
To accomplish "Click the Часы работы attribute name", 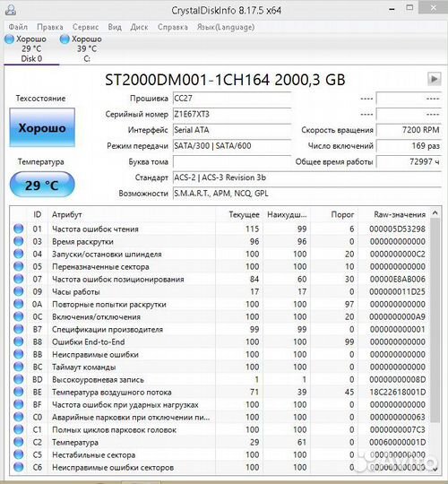I will (76, 291).
